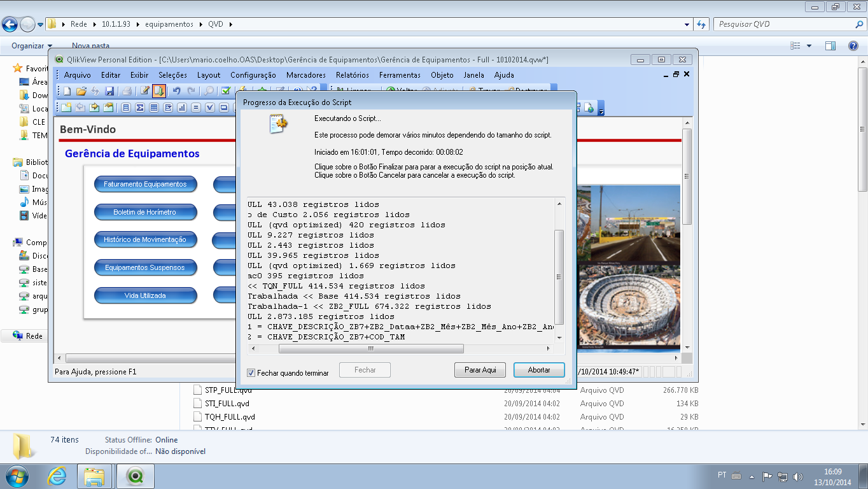The height and width of the screenshot is (489, 868).
Task: Open the Arquivo menu
Action: 77,74
